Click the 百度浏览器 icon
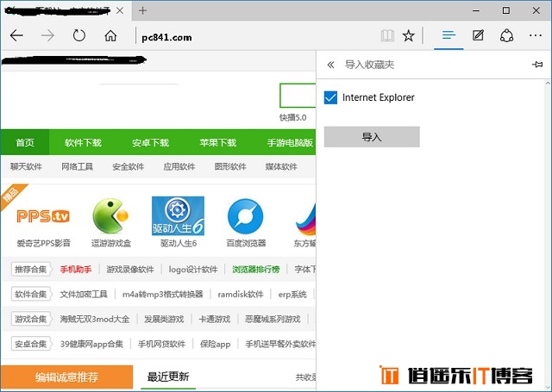 [245, 216]
